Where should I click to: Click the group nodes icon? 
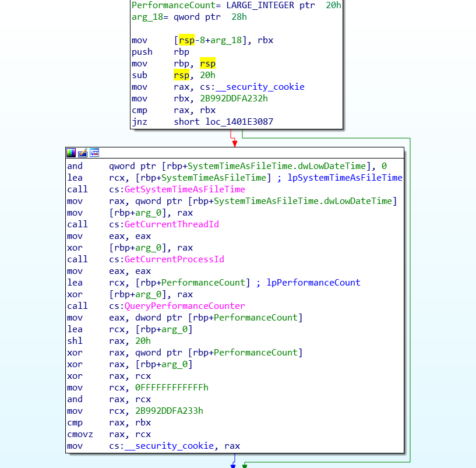[94, 153]
